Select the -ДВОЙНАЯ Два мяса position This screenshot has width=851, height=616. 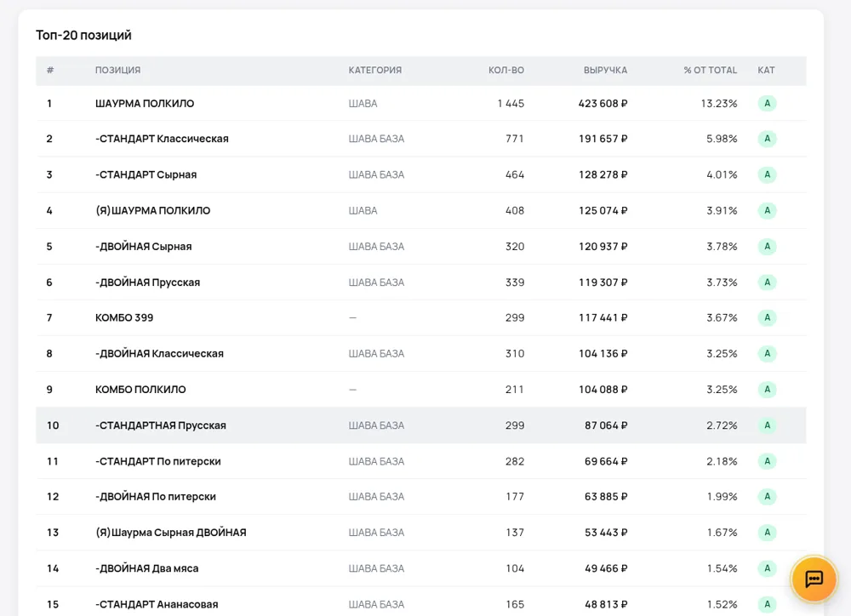tap(146, 568)
